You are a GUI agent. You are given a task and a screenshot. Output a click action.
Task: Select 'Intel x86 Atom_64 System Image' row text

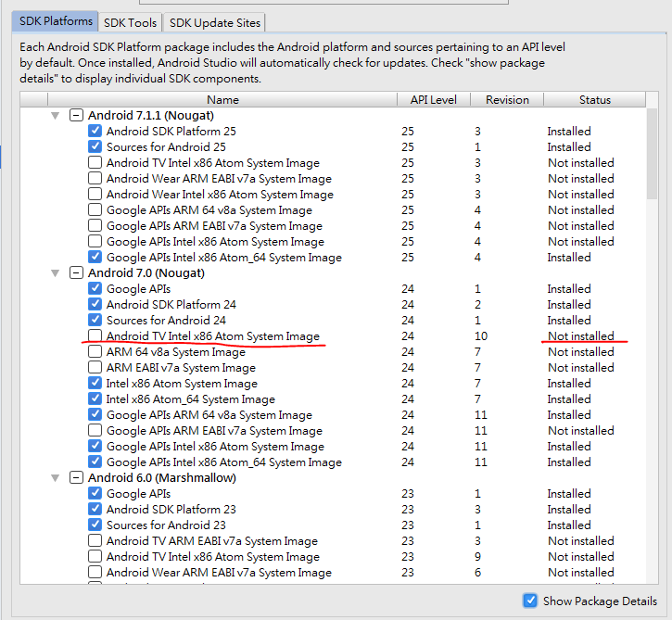pyautogui.click(x=191, y=399)
